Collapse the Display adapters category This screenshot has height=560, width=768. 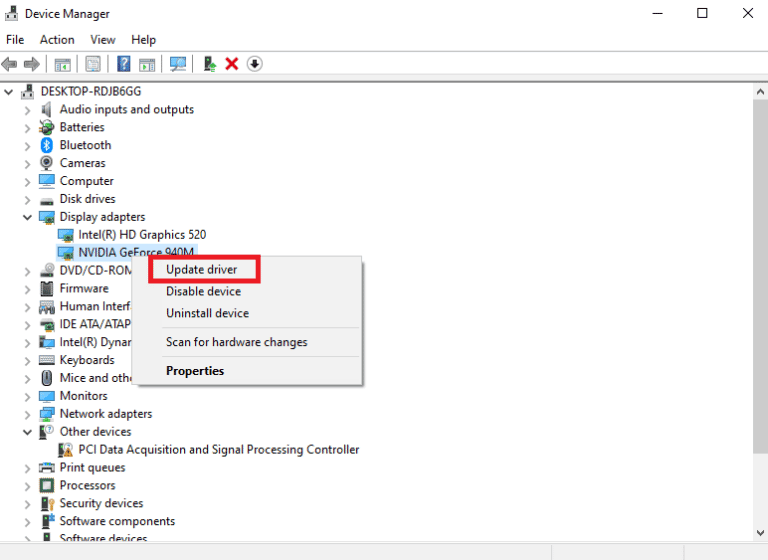(x=27, y=217)
